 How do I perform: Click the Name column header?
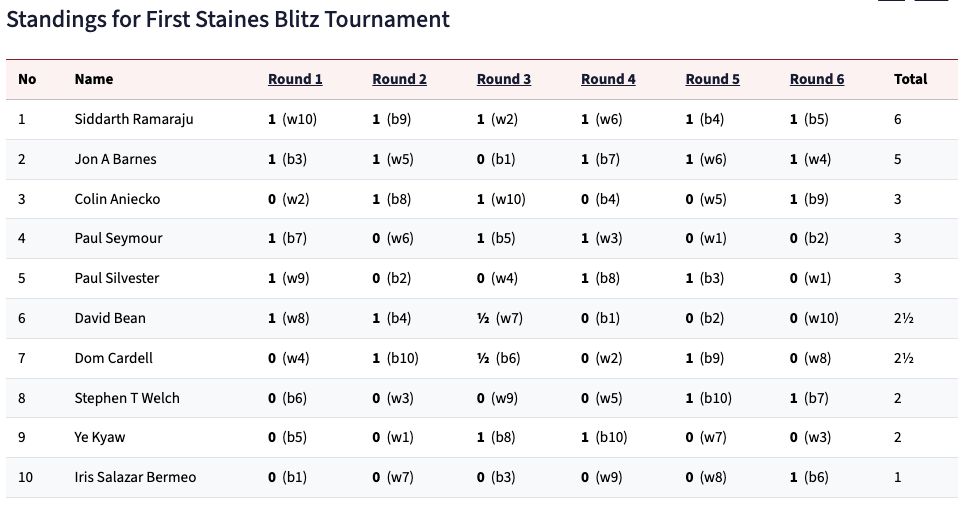tap(94, 79)
